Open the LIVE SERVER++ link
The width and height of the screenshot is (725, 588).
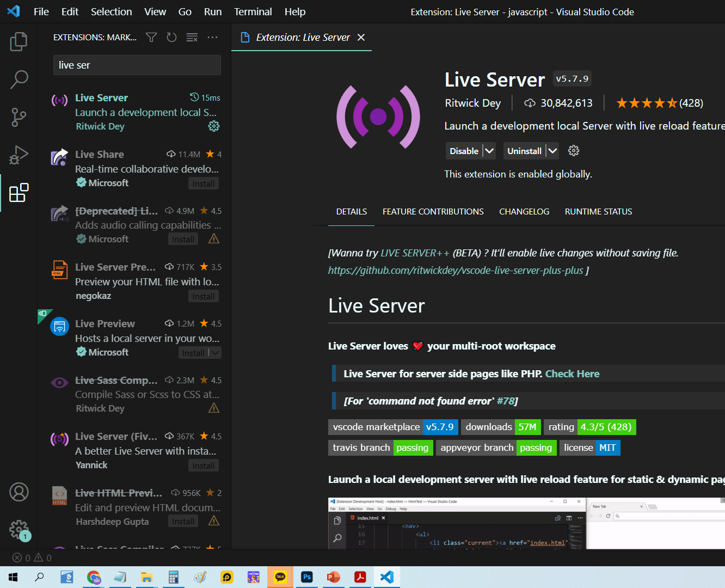[415, 253]
